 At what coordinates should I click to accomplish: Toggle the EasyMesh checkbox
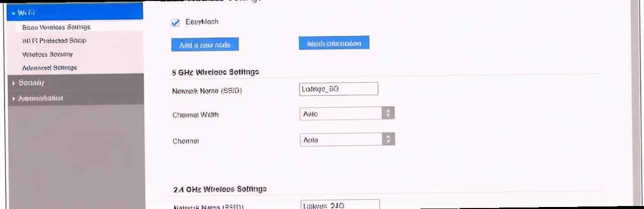point(176,23)
